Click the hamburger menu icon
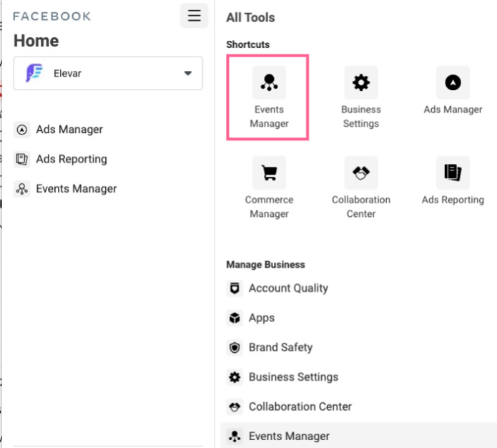497x448 pixels. pos(194,16)
